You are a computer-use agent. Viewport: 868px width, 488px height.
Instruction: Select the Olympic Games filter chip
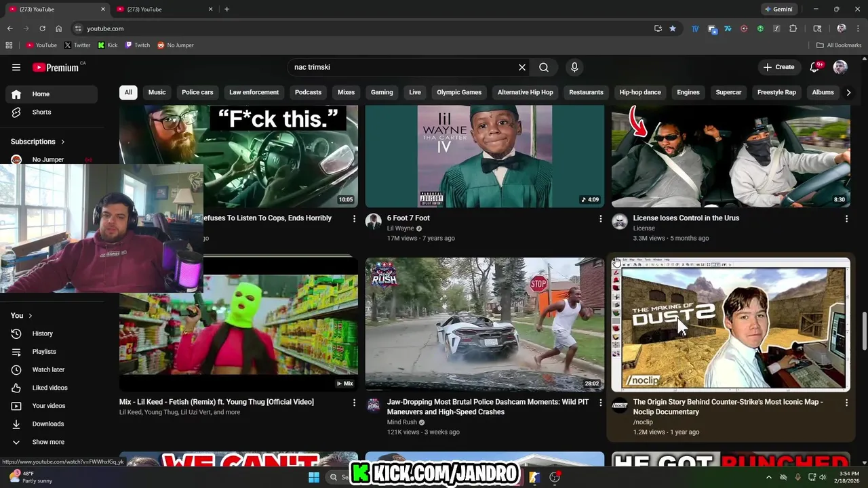click(x=459, y=92)
